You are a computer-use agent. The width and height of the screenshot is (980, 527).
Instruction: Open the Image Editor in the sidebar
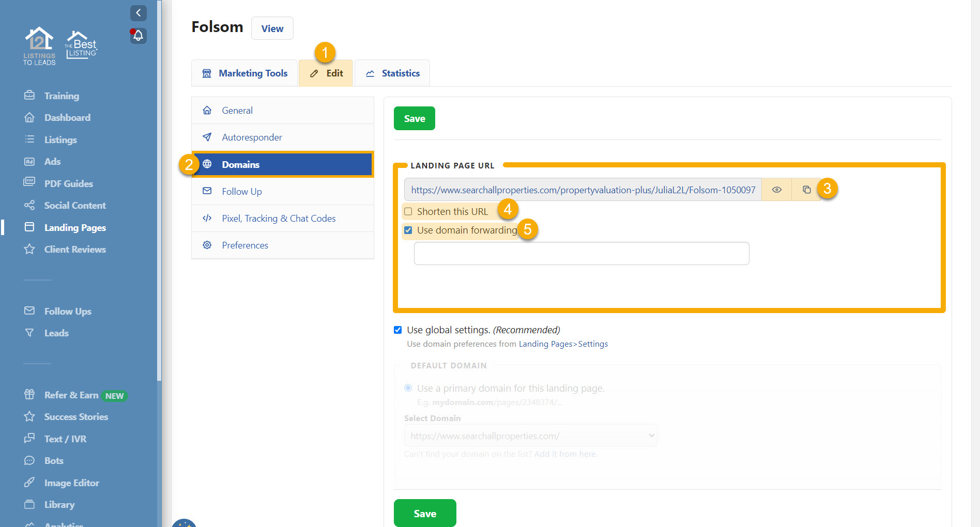click(71, 483)
